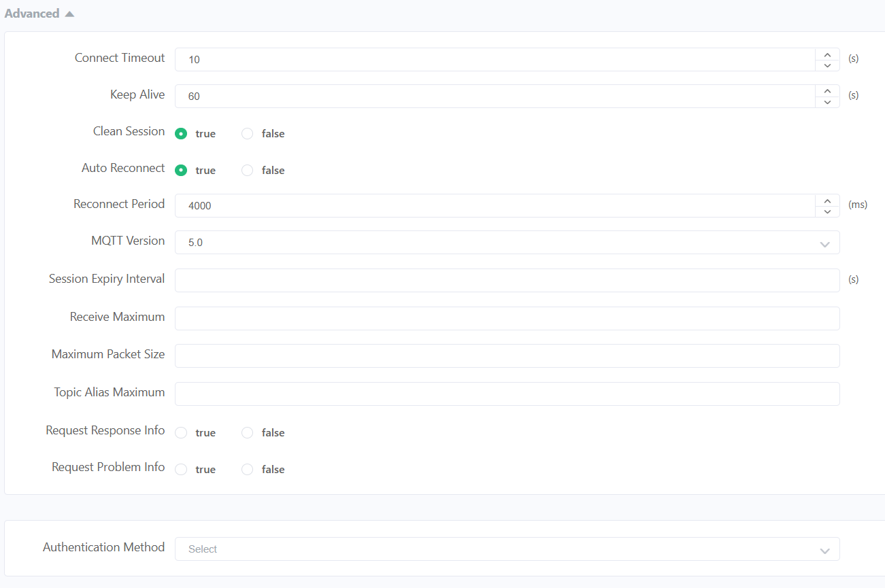Decrease Keep Alive with down arrow

coord(827,102)
